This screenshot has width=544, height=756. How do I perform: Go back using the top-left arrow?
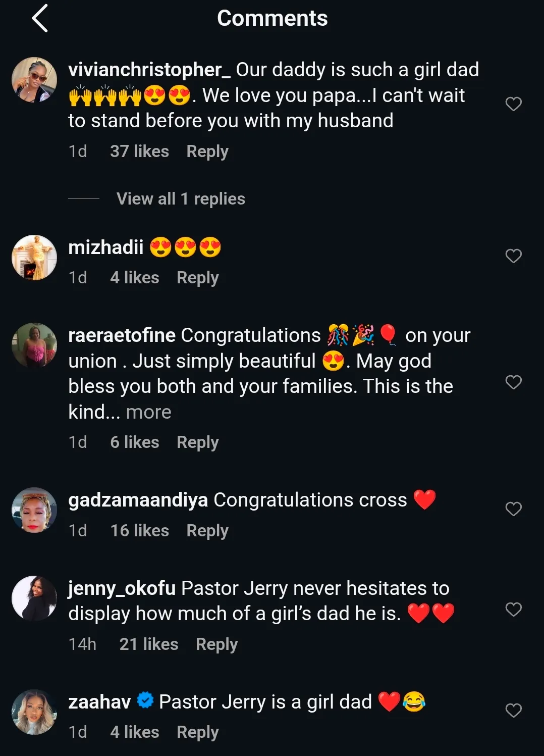40,19
